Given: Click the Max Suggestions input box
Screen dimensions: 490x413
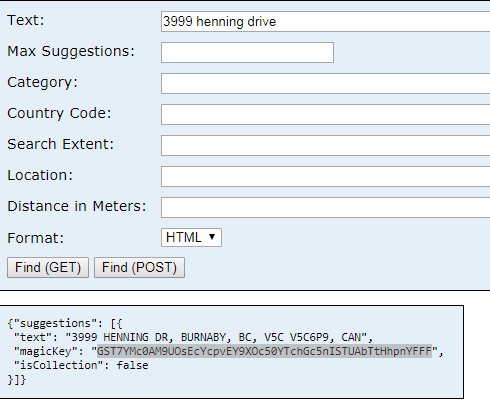Looking at the screenshot, I should [247, 52].
